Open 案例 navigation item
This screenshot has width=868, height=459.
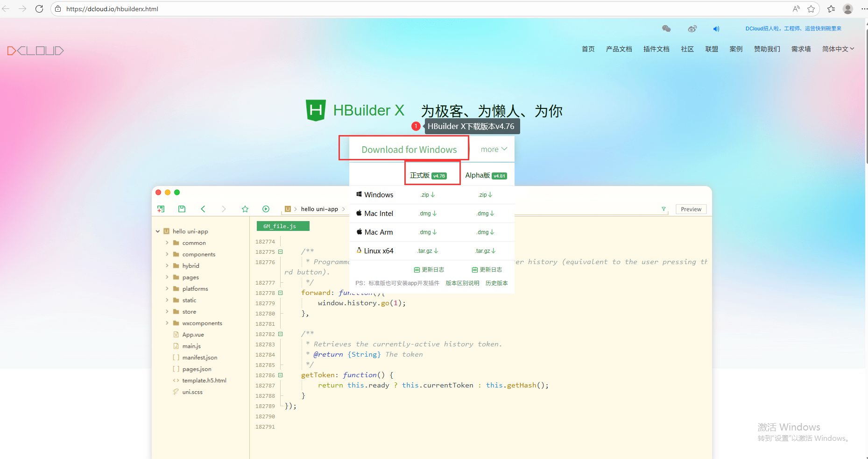click(x=736, y=49)
